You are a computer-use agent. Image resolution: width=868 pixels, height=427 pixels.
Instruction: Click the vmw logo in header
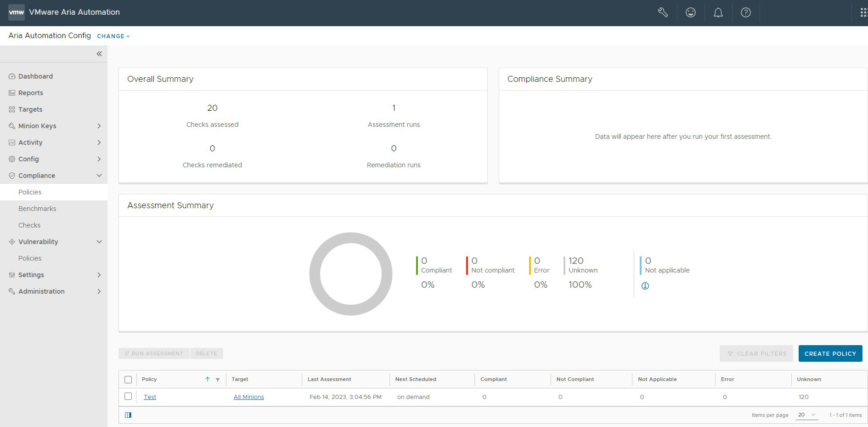click(17, 12)
